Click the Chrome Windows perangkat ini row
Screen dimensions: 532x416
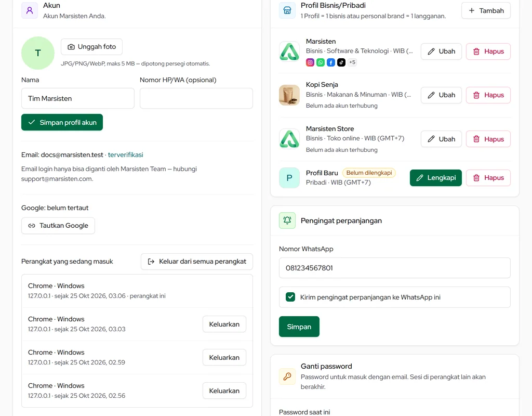(137, 291)
